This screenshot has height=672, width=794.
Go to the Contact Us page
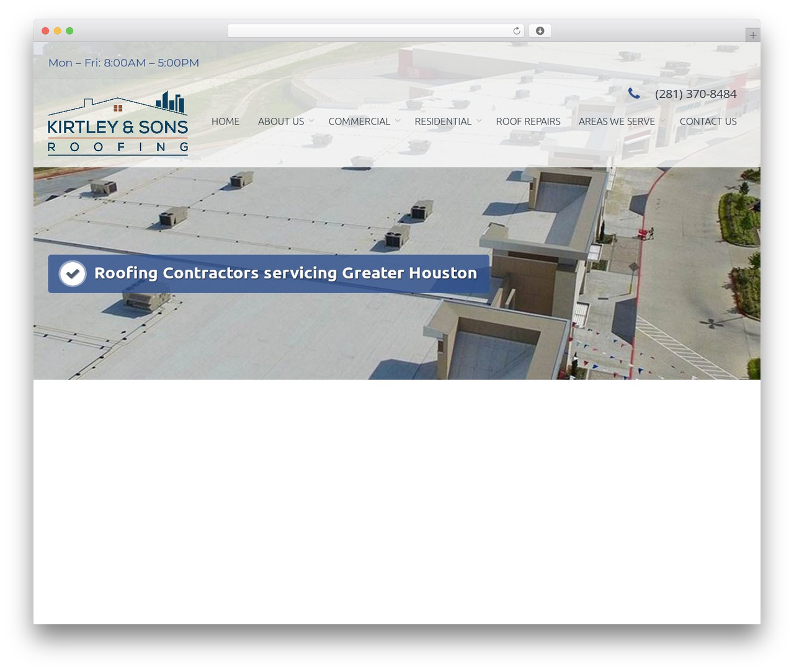[x=708, y=122]
